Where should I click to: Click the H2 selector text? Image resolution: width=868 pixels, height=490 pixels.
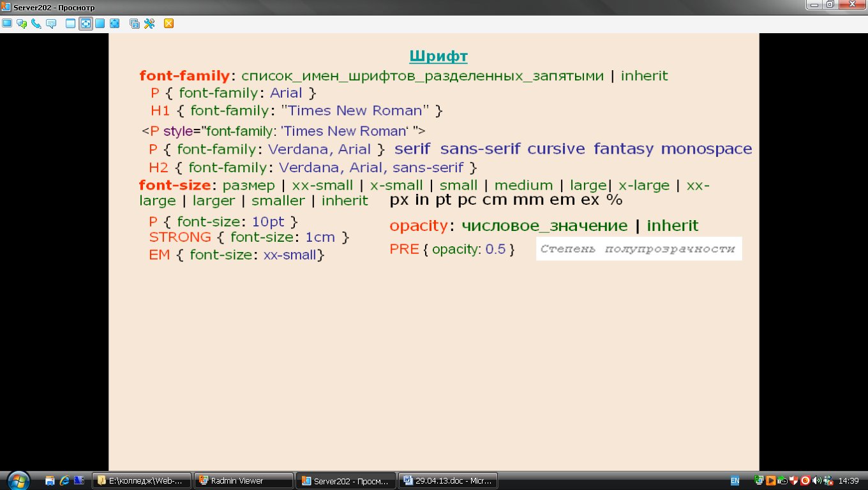[x=160, y=168]
